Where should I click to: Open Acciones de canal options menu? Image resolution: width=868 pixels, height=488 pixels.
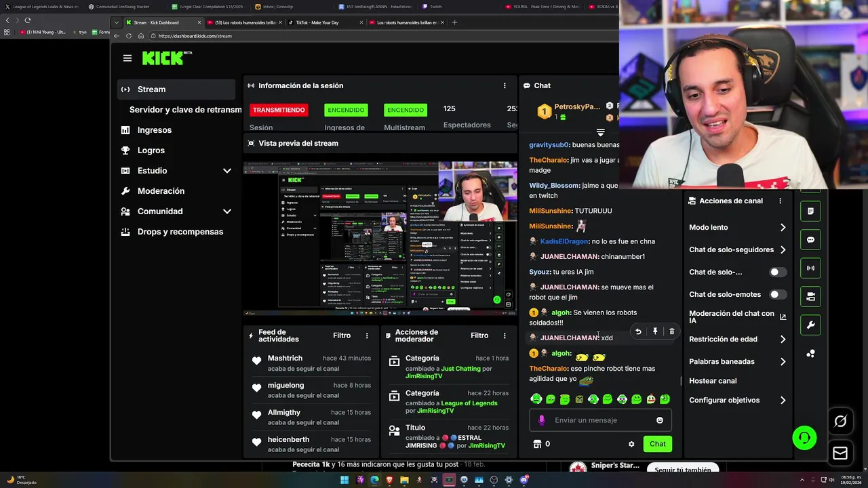[781, 201]
